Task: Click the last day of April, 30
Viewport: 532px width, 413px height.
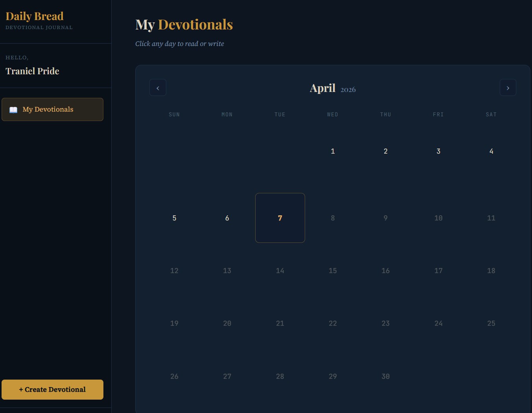Action: pyautogui.click(x=385, y=376)
